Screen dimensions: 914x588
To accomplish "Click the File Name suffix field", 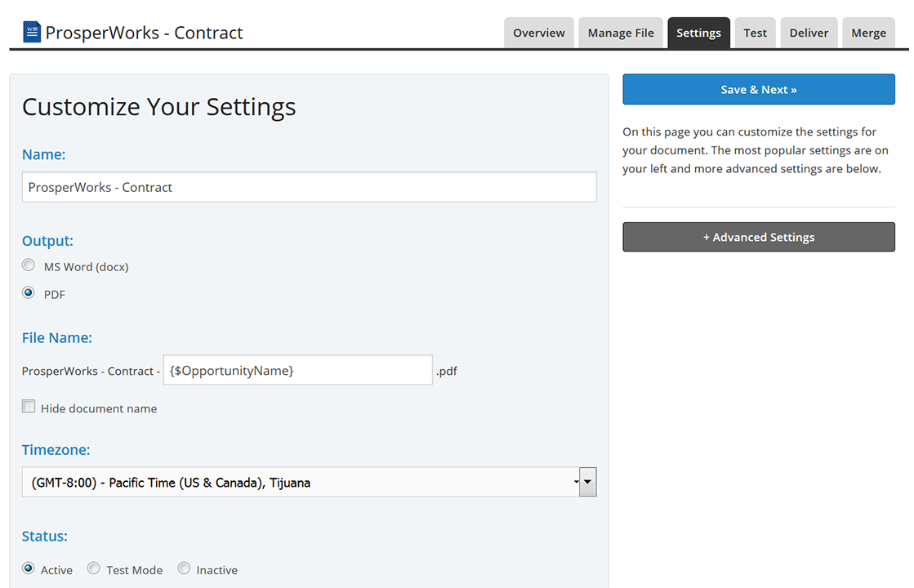I will tap(297, 370).
